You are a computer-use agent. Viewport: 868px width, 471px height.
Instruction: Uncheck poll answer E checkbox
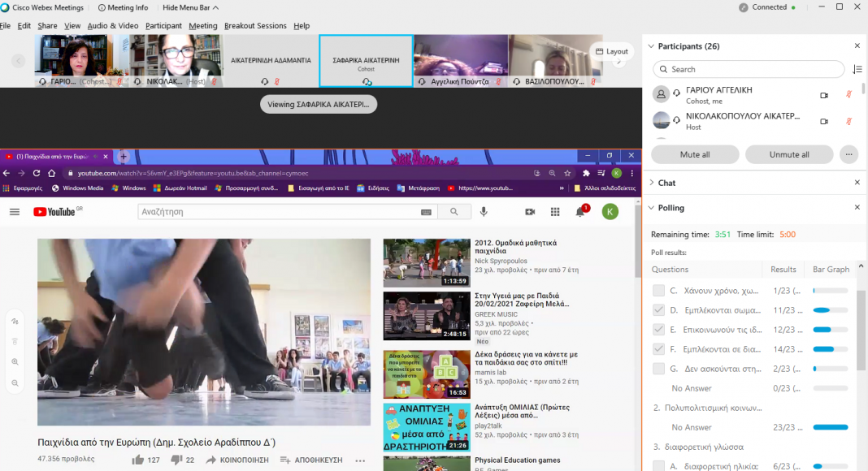point(659,330)
